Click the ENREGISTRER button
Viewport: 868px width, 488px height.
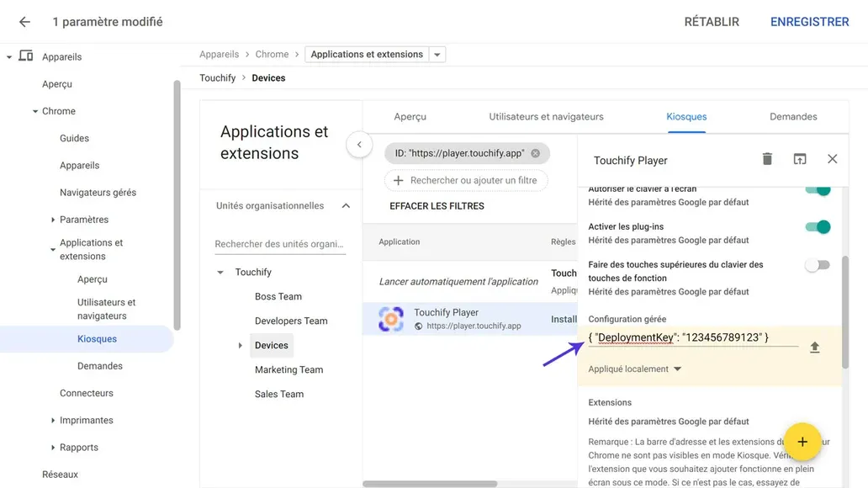tap(809, 21)
